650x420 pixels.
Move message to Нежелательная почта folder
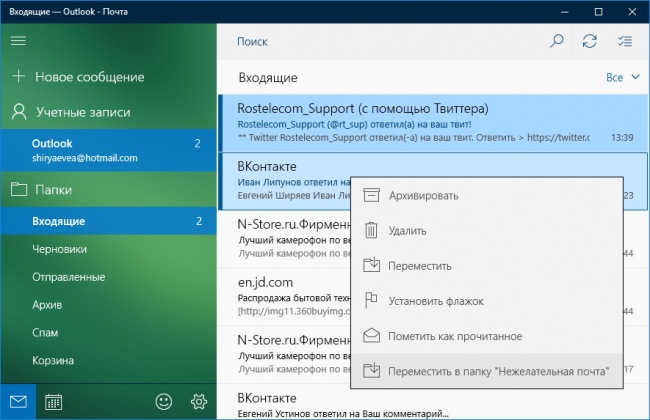[487, 371]
